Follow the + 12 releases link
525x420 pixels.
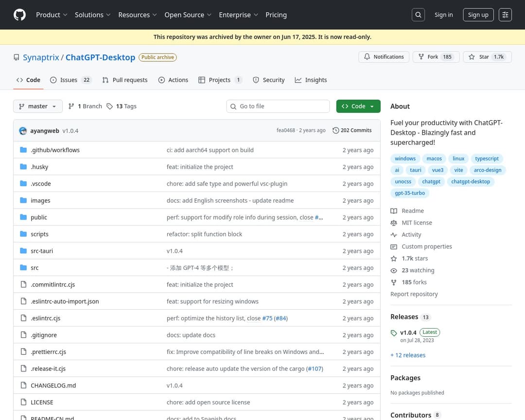(x=408, y=355)
